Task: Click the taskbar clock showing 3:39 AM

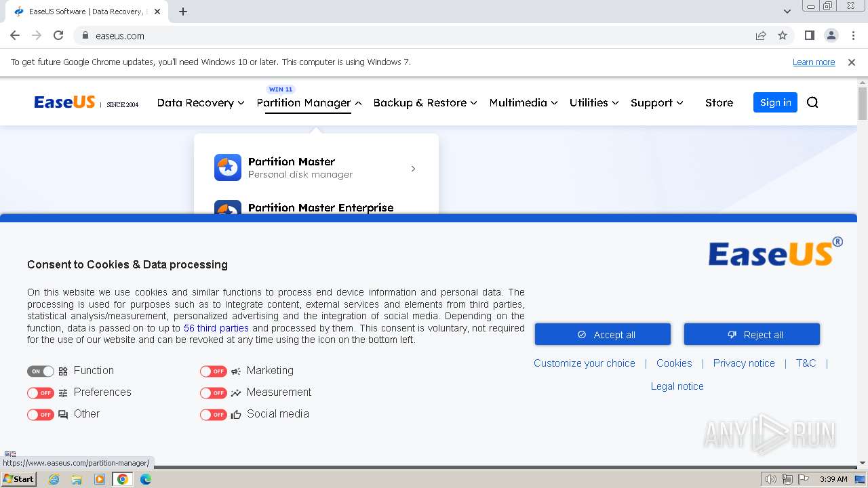Action: click(833, 479)
